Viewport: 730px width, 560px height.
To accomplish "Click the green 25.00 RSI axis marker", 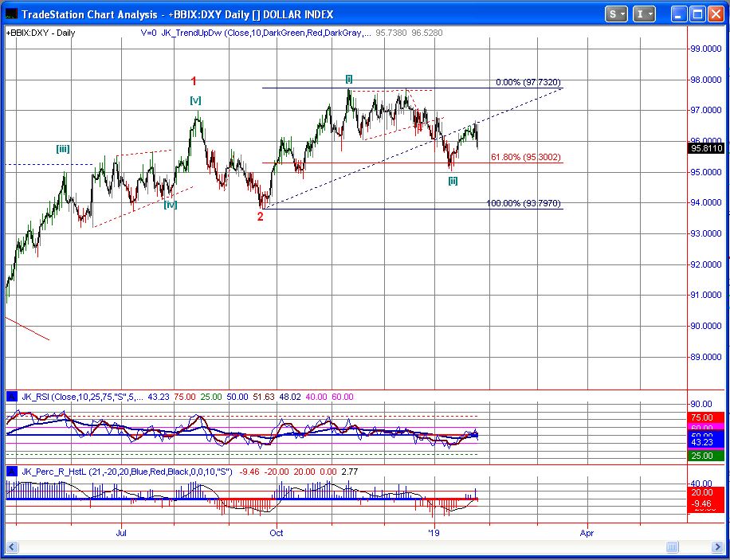I will tap(706, 456).
